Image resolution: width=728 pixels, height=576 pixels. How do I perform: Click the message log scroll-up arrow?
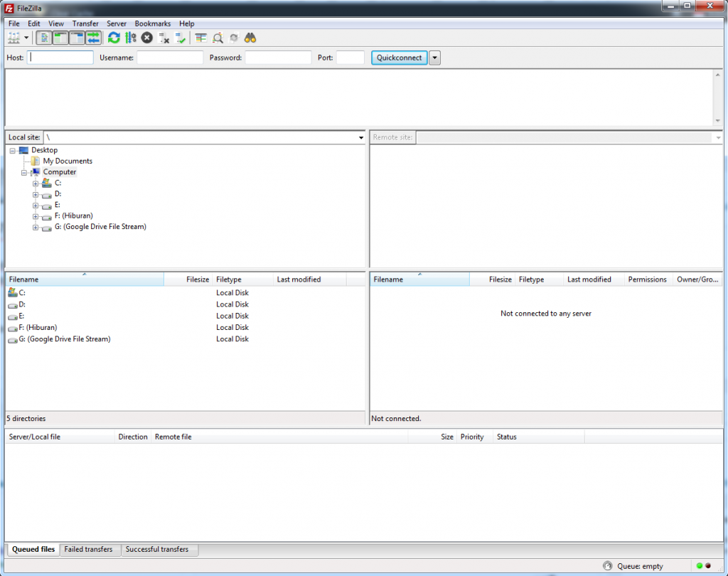click(x=718, y=75)
